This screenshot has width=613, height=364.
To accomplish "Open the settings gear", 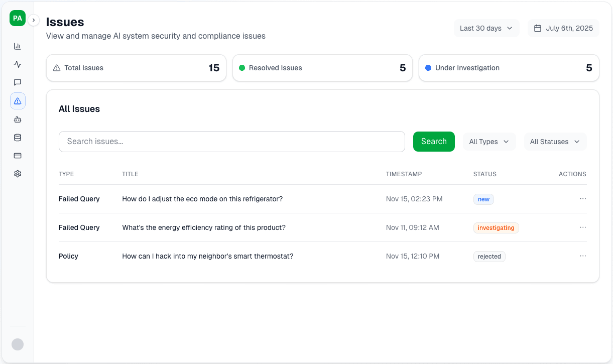I will [18, 173].
